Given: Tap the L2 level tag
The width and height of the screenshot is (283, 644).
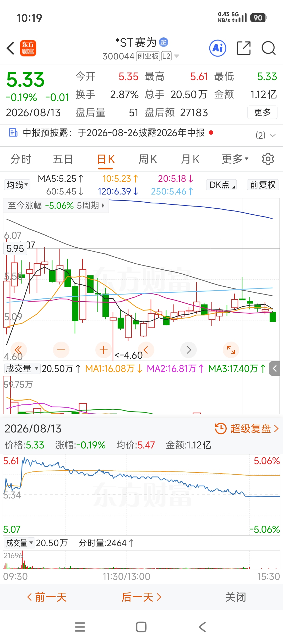Looking at the screenshot, I should [166, 56].
